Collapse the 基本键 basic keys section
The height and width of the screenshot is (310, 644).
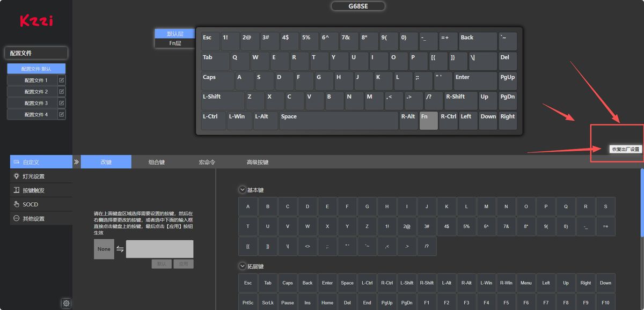pyautogui.click(x=242, y=190)
